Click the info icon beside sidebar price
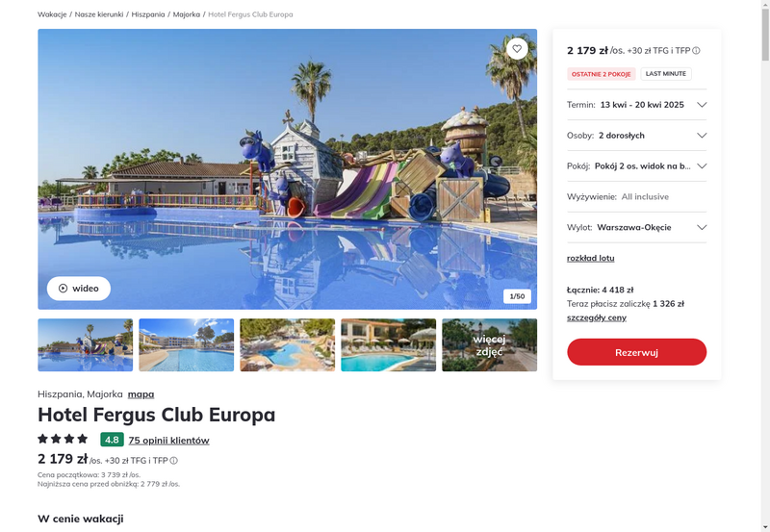Screen dimensions: 770x532 click(696, 51)
